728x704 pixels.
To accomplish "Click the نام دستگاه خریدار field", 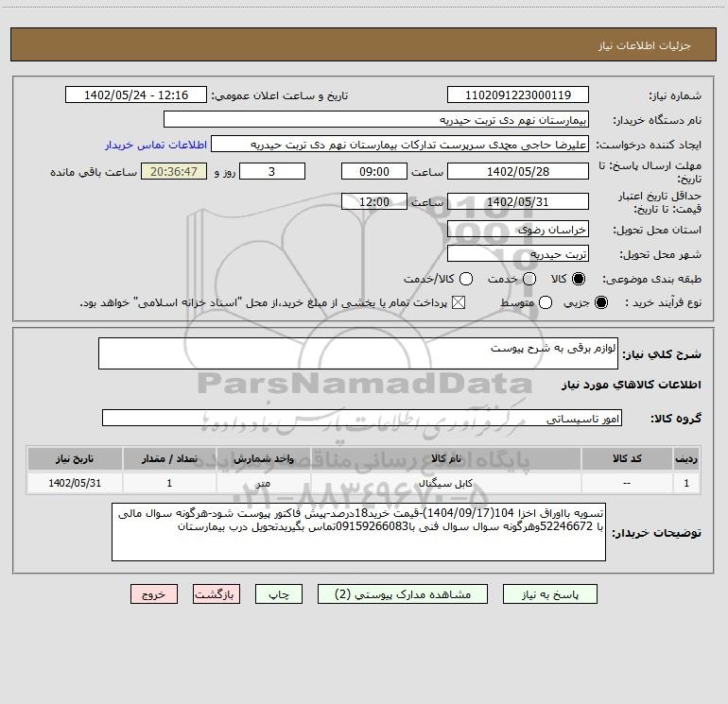I will pyautogui.click(x=376, y=119).
